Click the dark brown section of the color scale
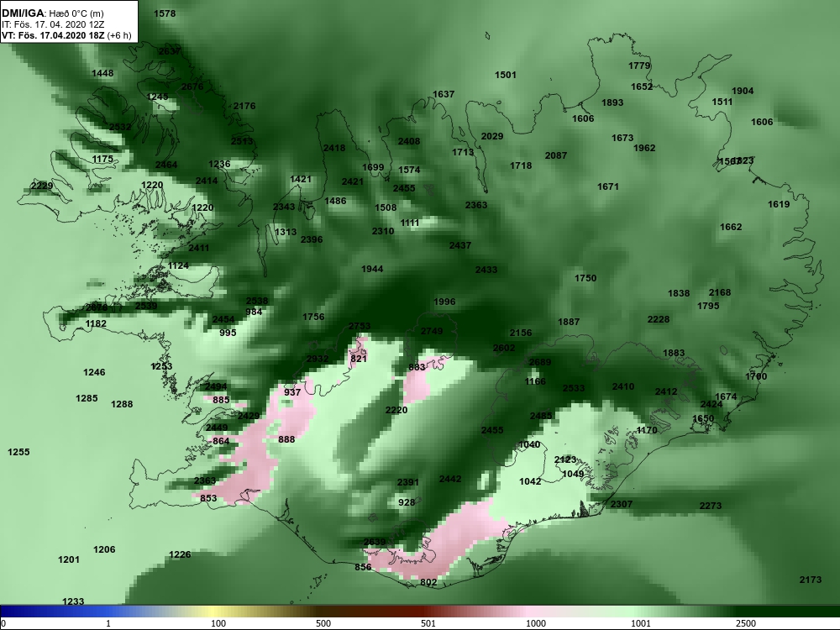 pos(322,612)
